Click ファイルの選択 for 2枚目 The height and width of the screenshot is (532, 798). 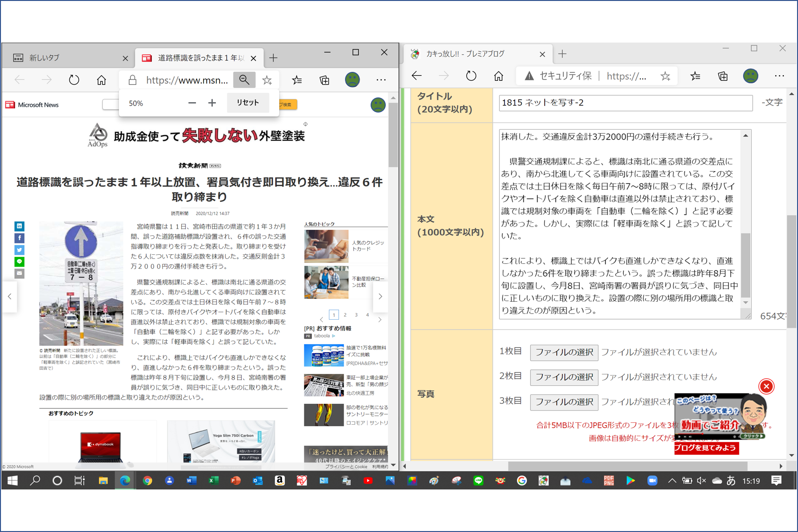tap(564, 377)
